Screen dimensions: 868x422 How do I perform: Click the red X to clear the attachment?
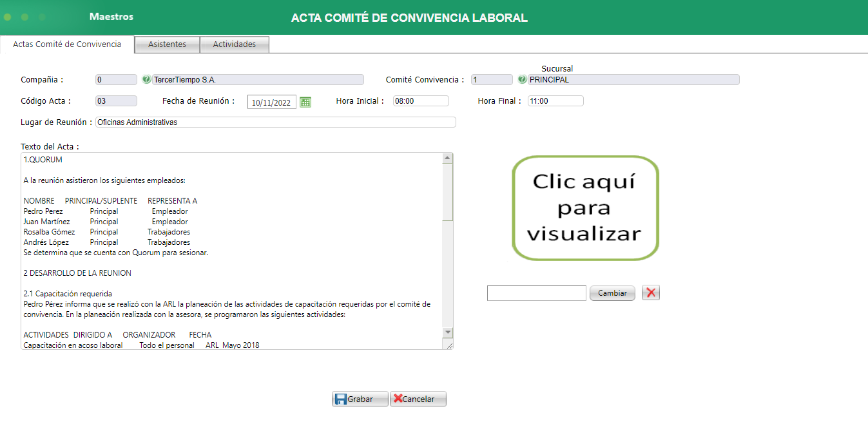pos(650,293)
